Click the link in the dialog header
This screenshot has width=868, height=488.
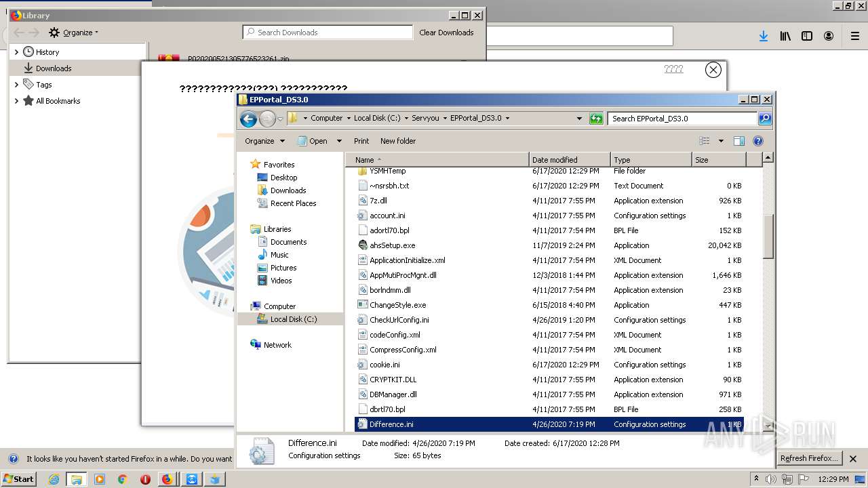[673, 68]
